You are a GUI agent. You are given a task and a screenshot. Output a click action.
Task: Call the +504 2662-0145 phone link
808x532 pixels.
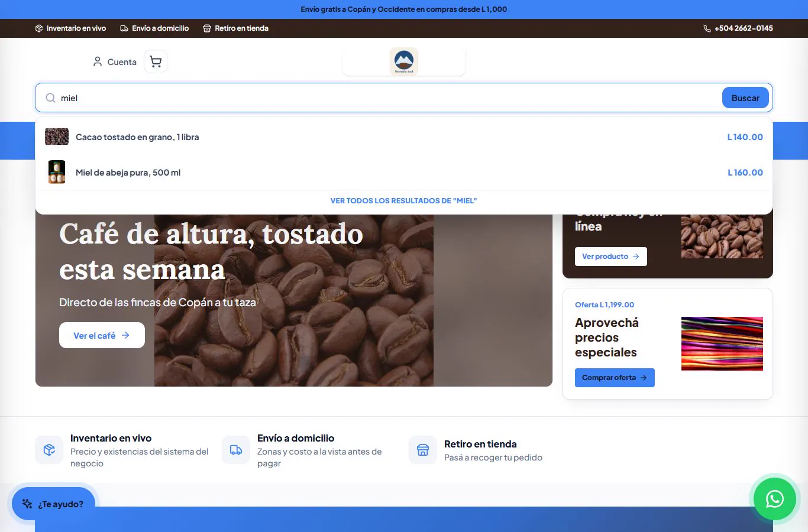[x=738, y=28]
